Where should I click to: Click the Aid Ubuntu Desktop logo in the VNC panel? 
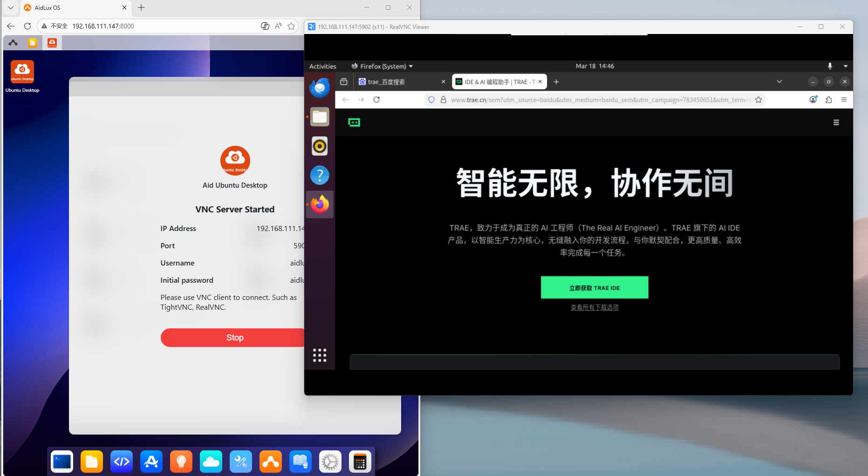[x=235, y=161]
